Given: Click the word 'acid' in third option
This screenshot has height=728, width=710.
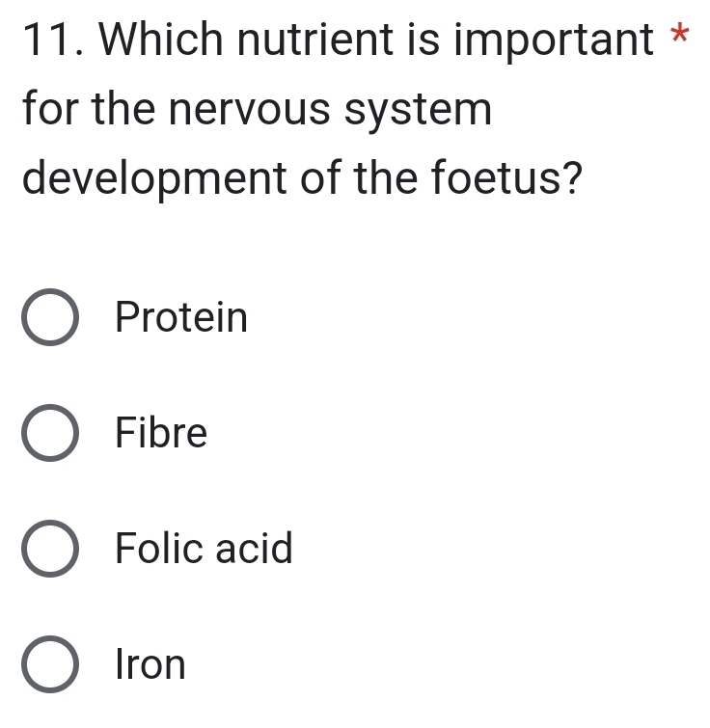Looking at the screenshot, I should coord(254,550).
